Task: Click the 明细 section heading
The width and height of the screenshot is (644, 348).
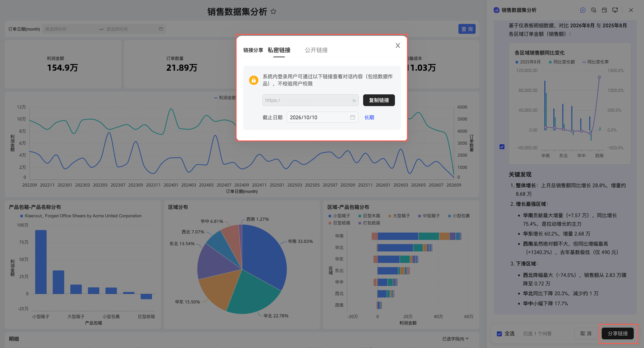Action: click(14, 339)
